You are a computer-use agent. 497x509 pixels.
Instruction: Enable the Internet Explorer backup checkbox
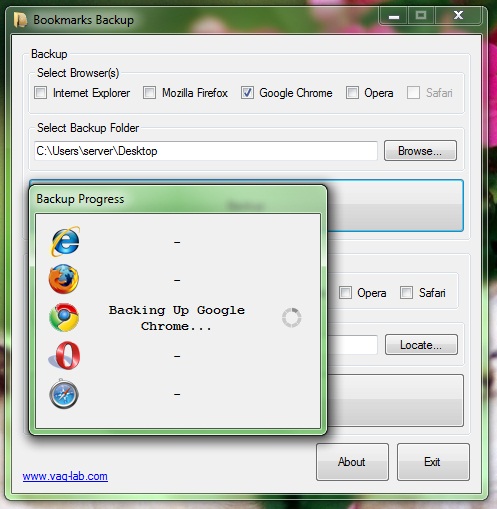coord(41,93)
